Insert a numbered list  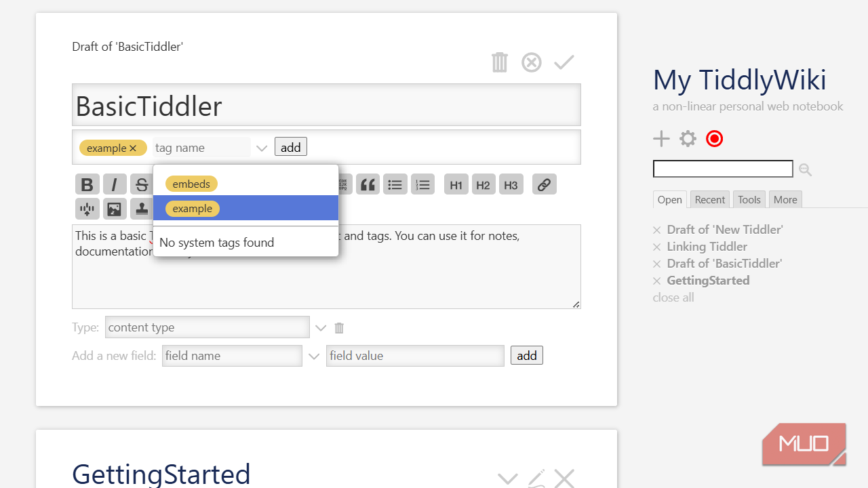tap(422, 184)
